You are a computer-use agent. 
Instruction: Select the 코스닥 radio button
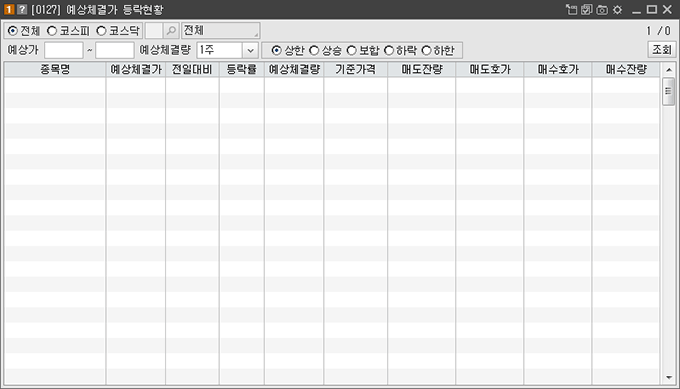click(101, 31)
